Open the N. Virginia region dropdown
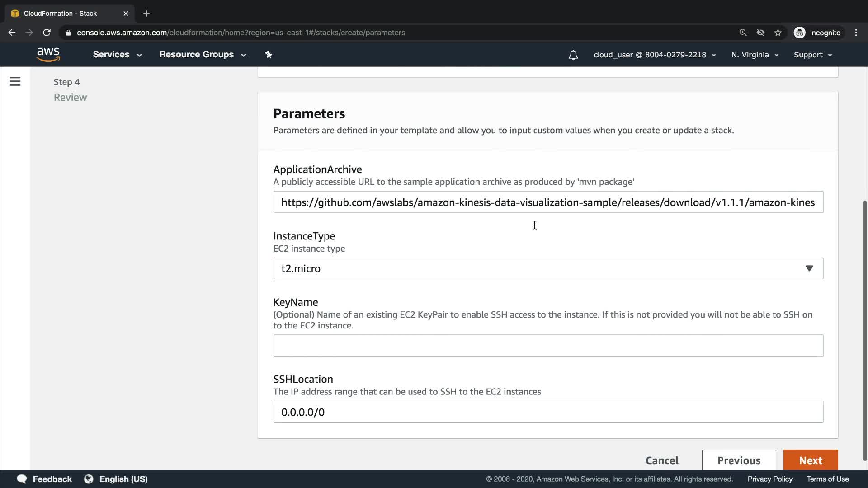The width and height of the screenshot is (868, 488). pyautogui.click(x=755, y=55)
